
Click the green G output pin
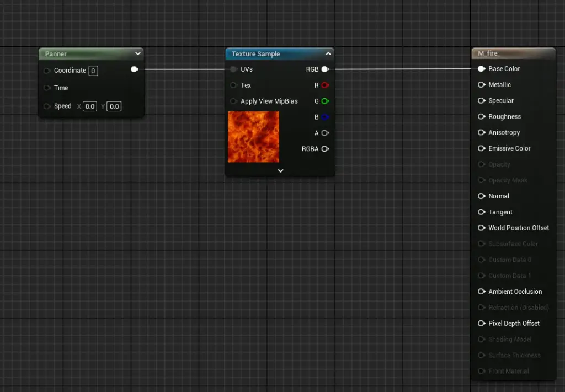(325, 101)
